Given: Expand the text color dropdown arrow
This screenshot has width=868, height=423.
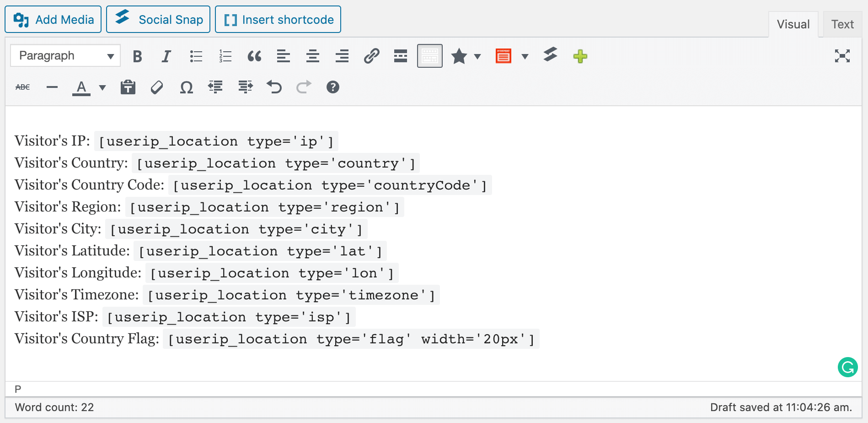Looking at the screenshot, I should click(x=102, y=87).
